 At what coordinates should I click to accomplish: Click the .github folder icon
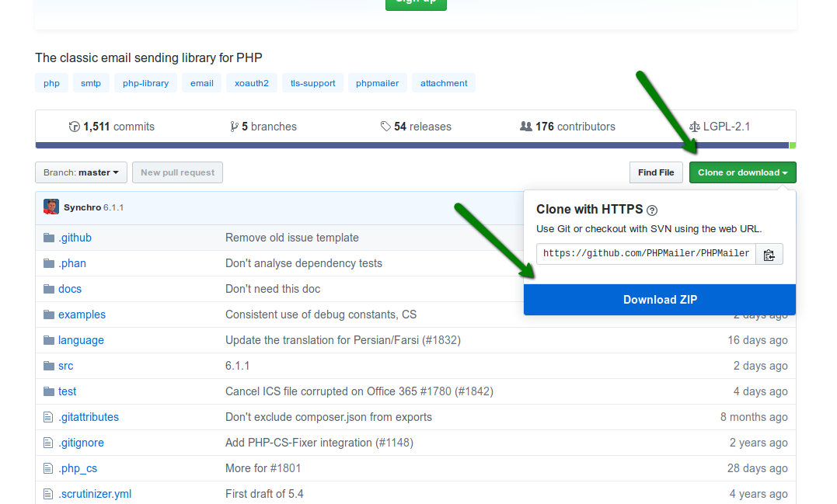49,238
